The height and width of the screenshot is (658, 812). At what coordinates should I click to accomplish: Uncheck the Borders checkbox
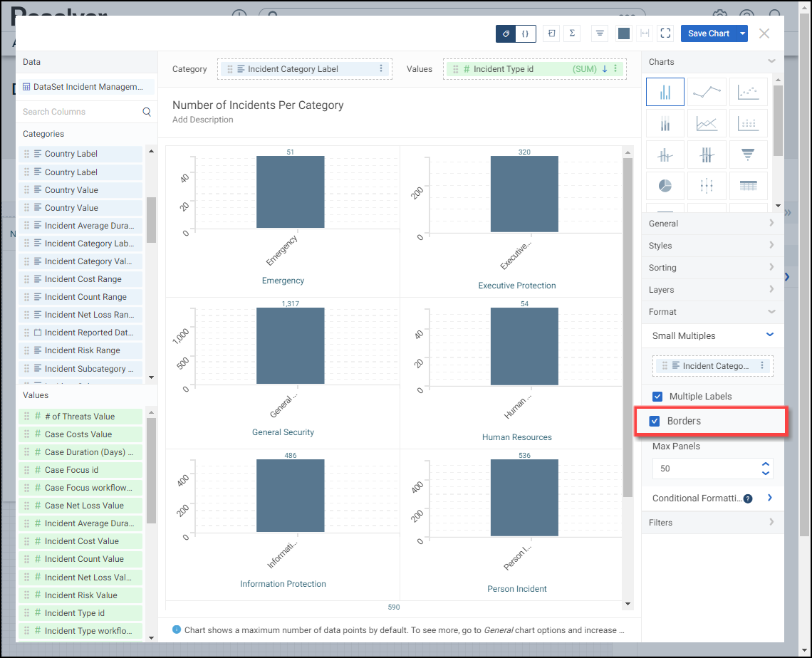(655, 421)
